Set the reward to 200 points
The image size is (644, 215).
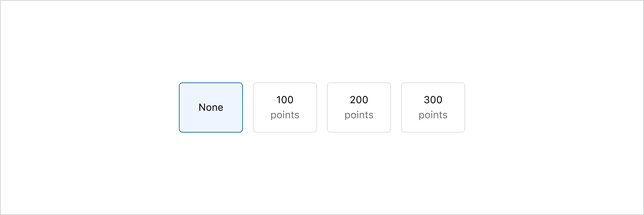point(359,107)
